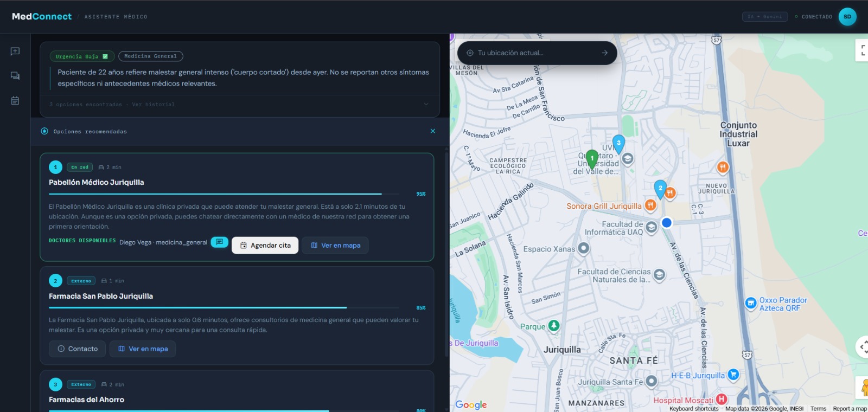
Task: Click Report a map error link
Action: [850, 409]
